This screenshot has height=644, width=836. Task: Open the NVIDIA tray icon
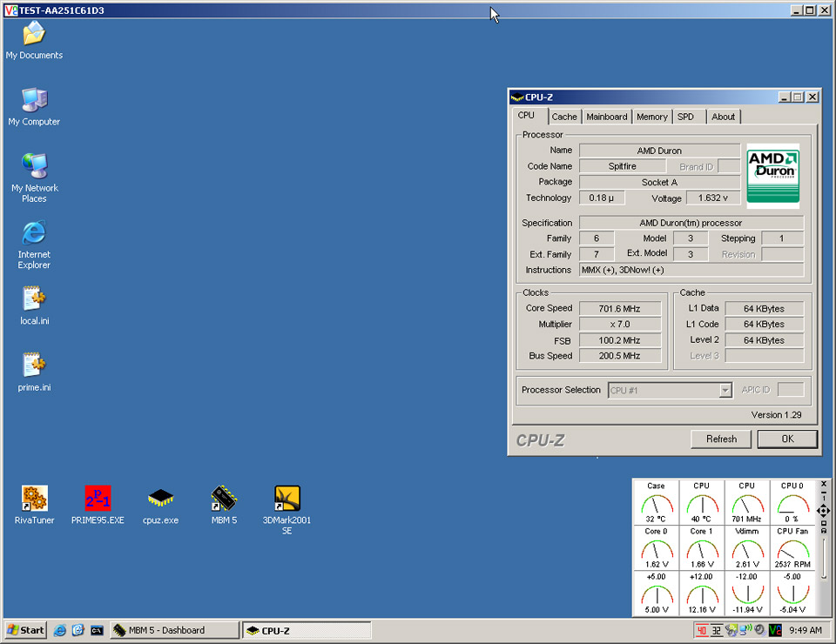tap(731, 631)
